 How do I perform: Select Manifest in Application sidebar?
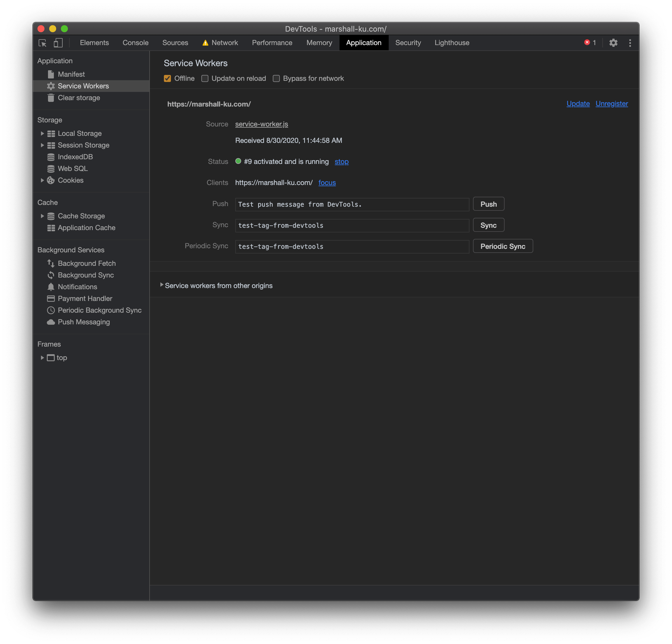(x=71, y=74)
